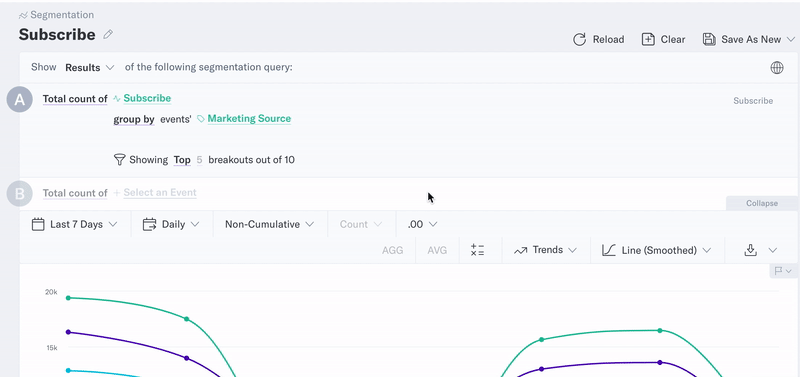Image resolution: width=800 pixels, height=377 pixels.
Task: Click the Subscribe chart title
Action: click(57, 35)
